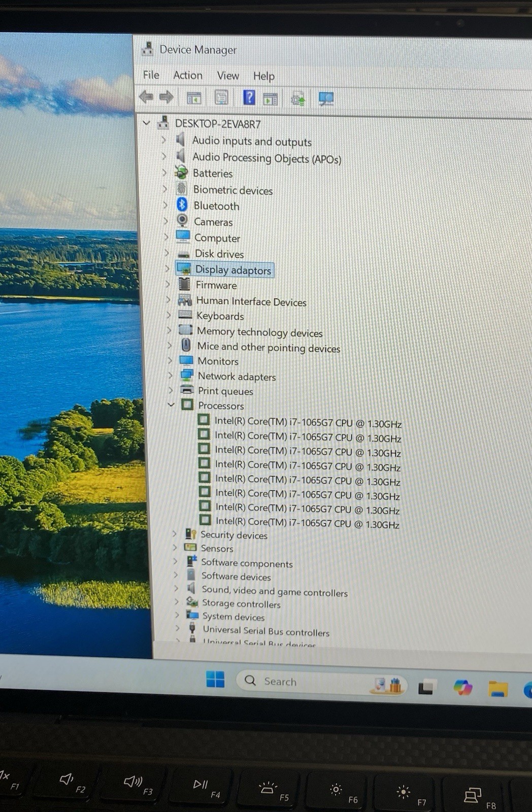Click the Storage controllers icon
The image size is (532, 812).
pyautogui.click(x=192, y=602)
